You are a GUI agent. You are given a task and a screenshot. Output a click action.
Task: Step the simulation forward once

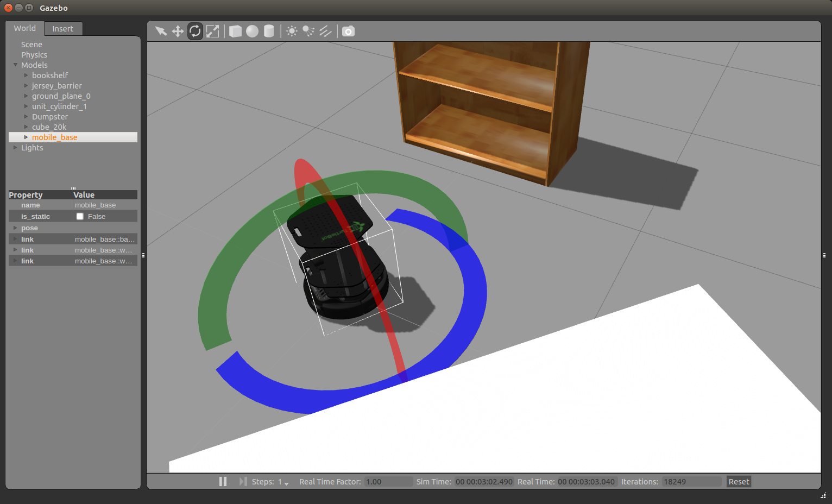point(243,481)
